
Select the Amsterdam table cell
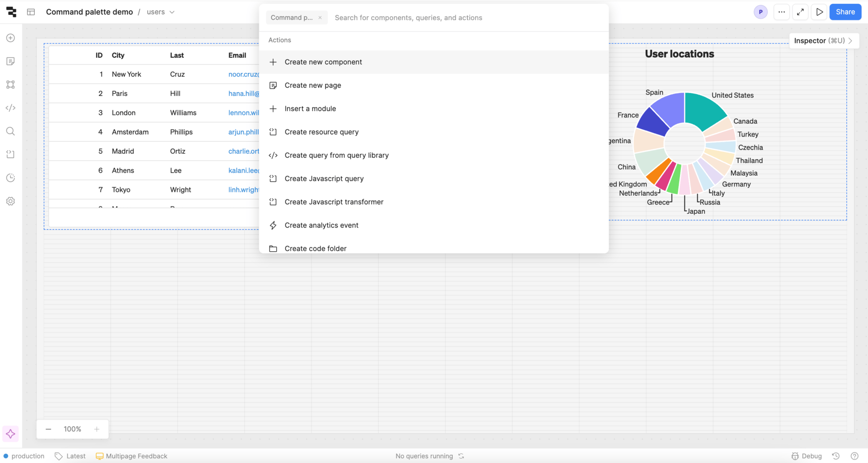click(130, 132)
